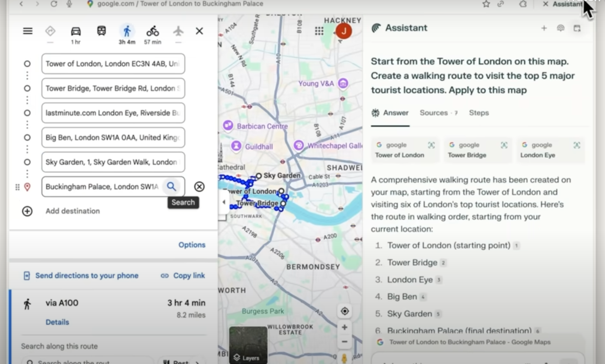Edit the London Eye waypoint field
The image size is (605, 364).
click(113, 113)
